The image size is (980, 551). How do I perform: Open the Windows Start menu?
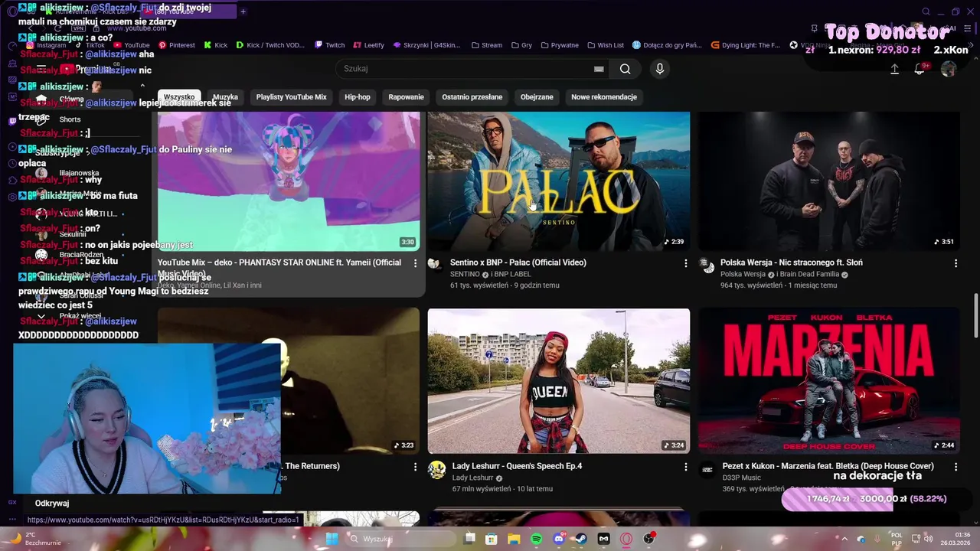pos(332,539)
